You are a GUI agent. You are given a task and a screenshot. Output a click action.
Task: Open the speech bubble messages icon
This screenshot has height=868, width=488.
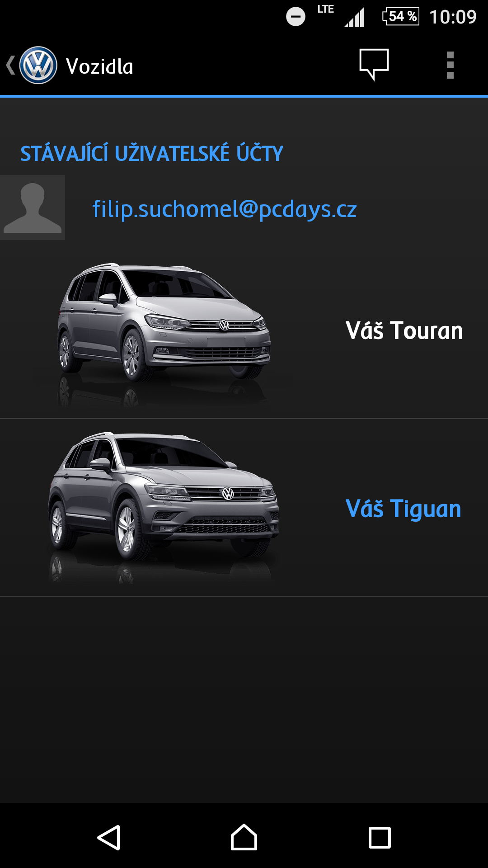374,65
